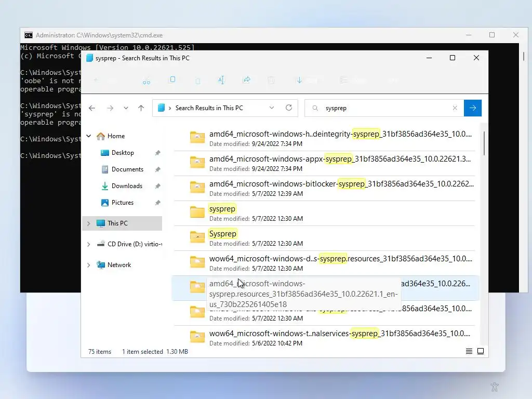This screenshot has height=399, width=532.
Task: Click folder icon of t..nalservices-sysprep result
Action: pos(197,337)
